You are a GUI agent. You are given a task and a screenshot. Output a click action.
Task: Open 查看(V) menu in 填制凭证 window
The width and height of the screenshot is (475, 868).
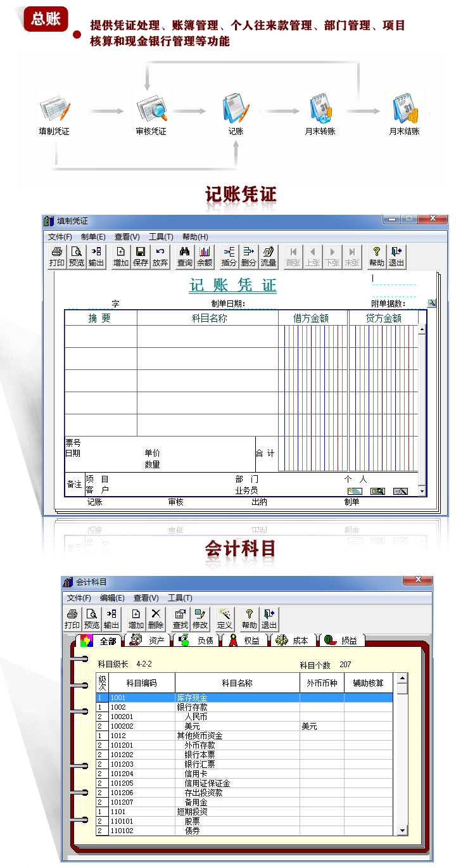pyautogui.click(x=127, y=236)
